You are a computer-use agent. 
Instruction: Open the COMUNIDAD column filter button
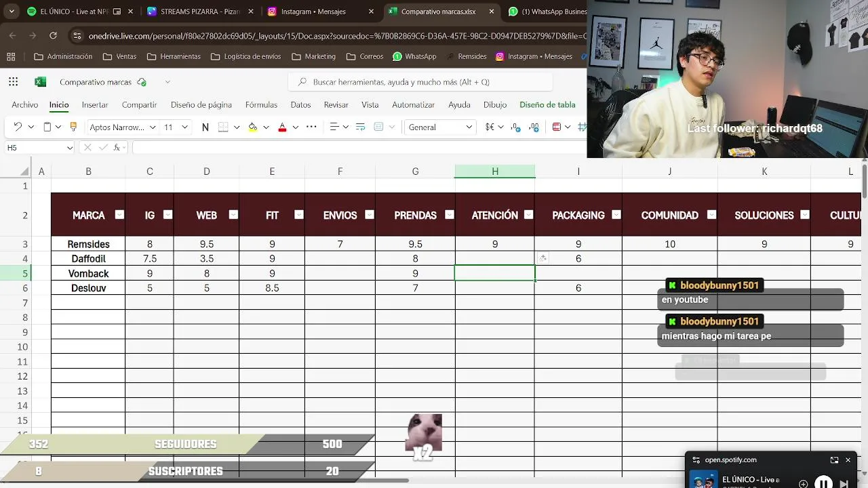[x=711, y=215]
